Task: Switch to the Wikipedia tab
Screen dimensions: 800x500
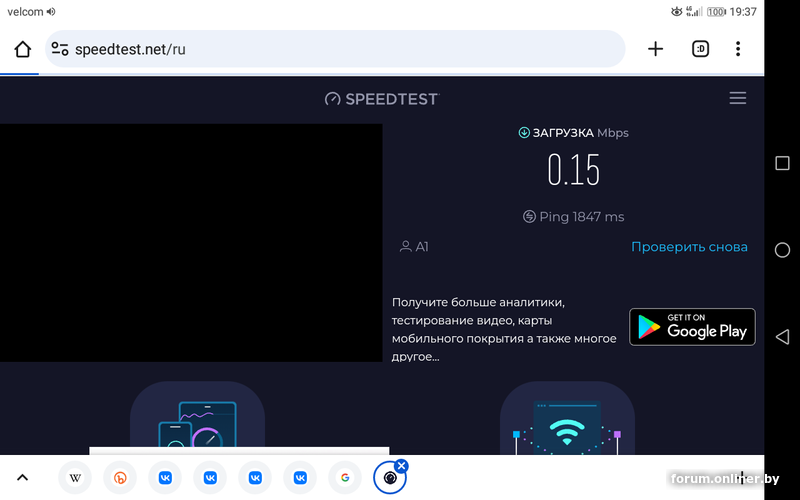Action: pos(75,478)
